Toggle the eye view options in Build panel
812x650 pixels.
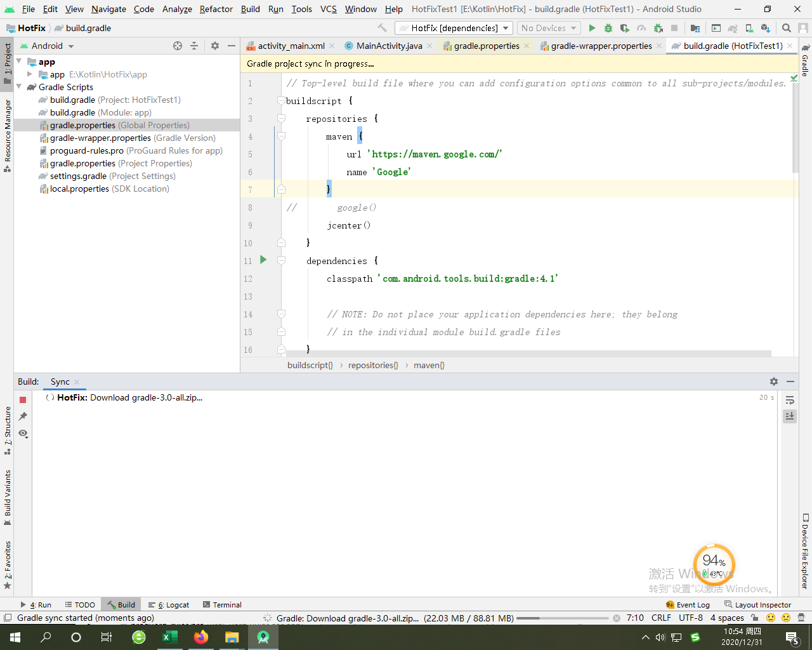coord(23,434)
